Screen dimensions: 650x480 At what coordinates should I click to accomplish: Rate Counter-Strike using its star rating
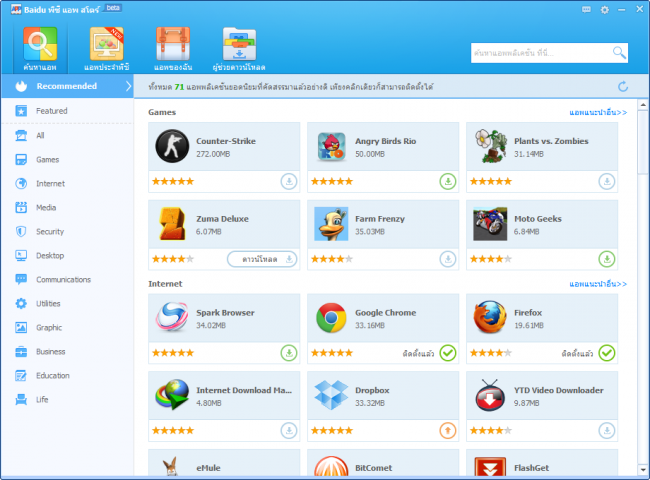coord(173,182)
